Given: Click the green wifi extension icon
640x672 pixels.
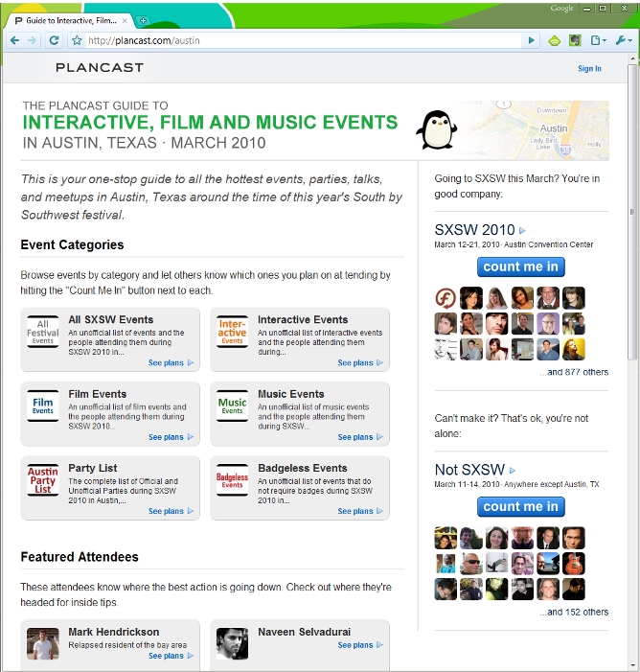Looking at the screenshot, I should point(555,40).
